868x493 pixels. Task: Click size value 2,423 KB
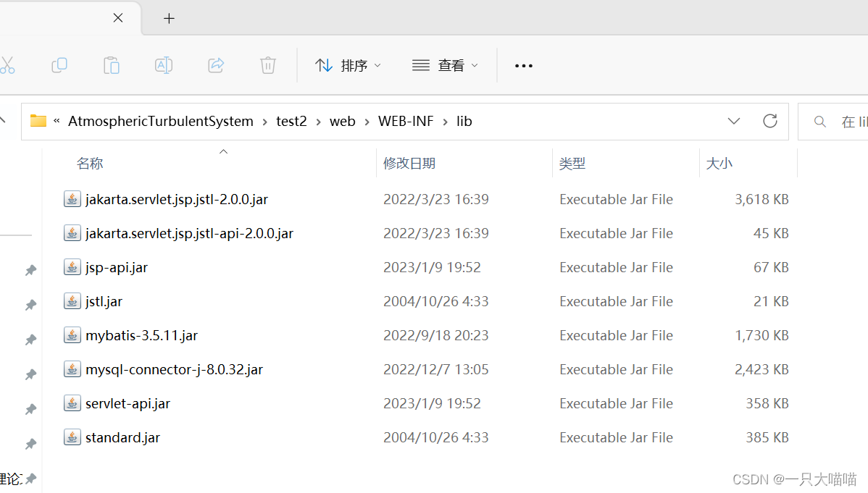(761, 370)
